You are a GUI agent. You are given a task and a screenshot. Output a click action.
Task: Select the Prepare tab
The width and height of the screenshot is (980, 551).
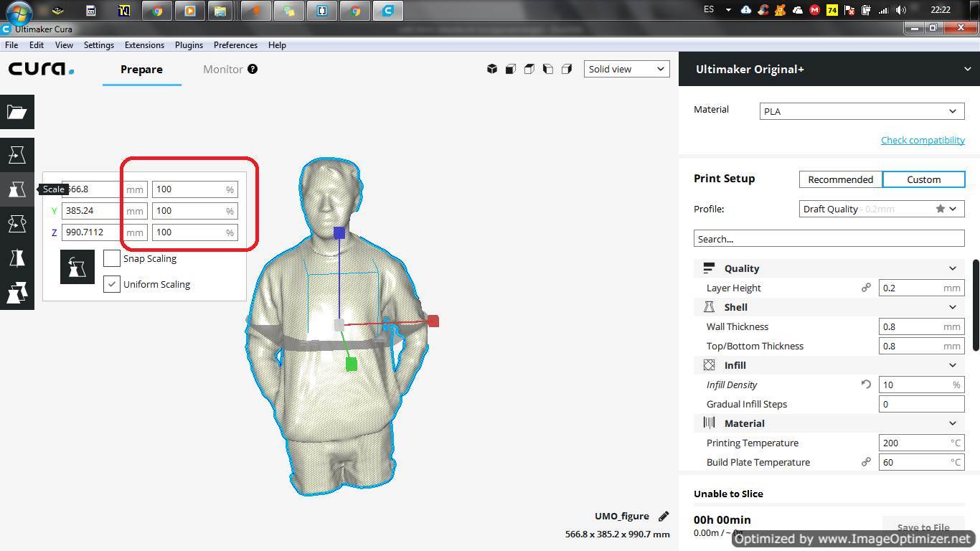pos(141,69)
